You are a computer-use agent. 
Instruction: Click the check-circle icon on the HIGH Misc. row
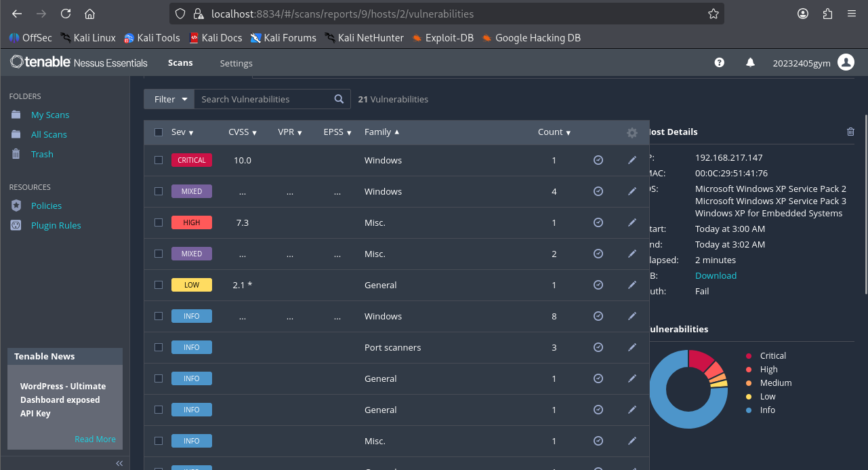(598, 222)
